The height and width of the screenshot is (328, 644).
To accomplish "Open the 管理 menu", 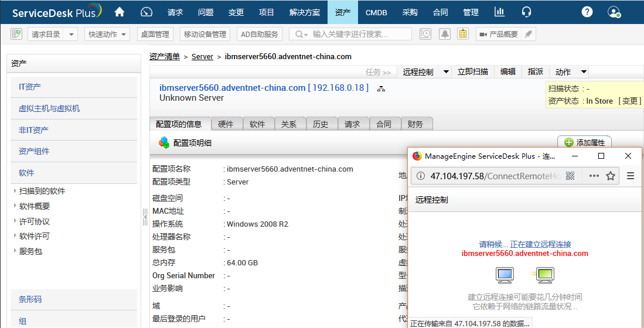I will tap(471, 12).
